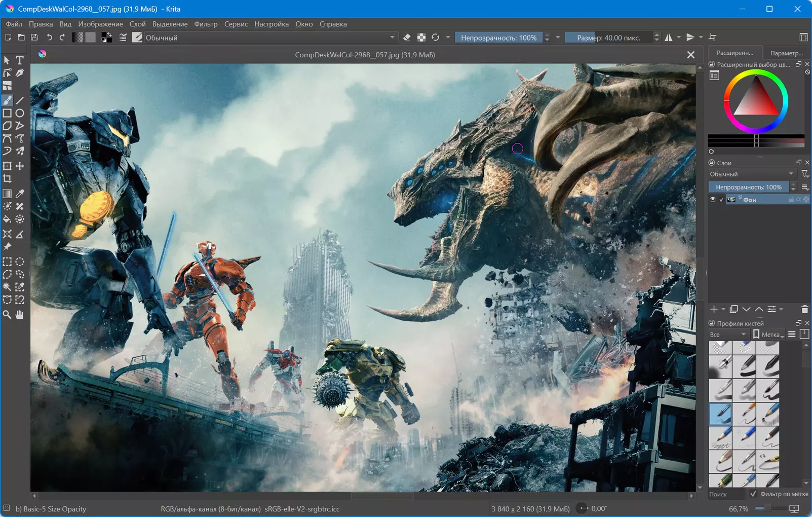Open the Фильтр menu

point(206,24)
